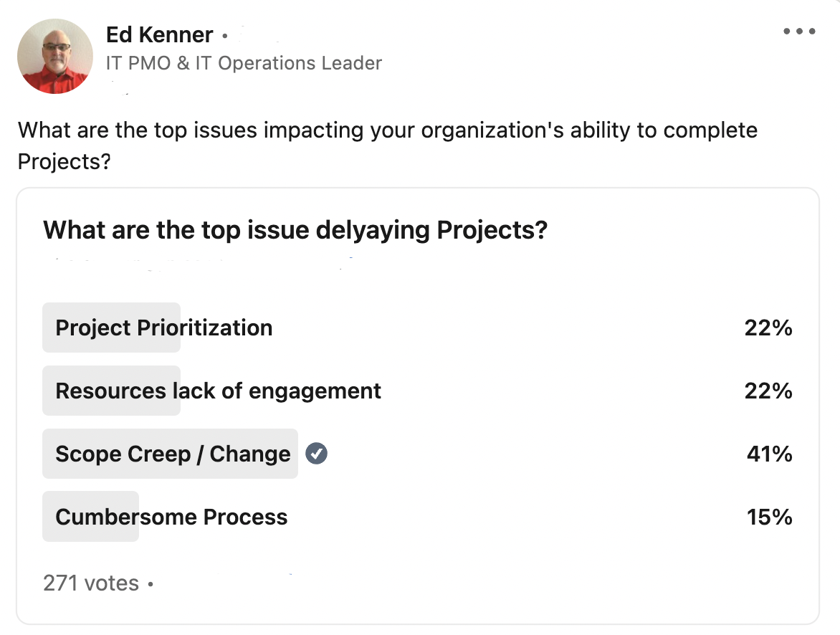Open the Ed Kenner profile name link
The width and height of the screenshot is (840, 635).
tap(159, 34)
